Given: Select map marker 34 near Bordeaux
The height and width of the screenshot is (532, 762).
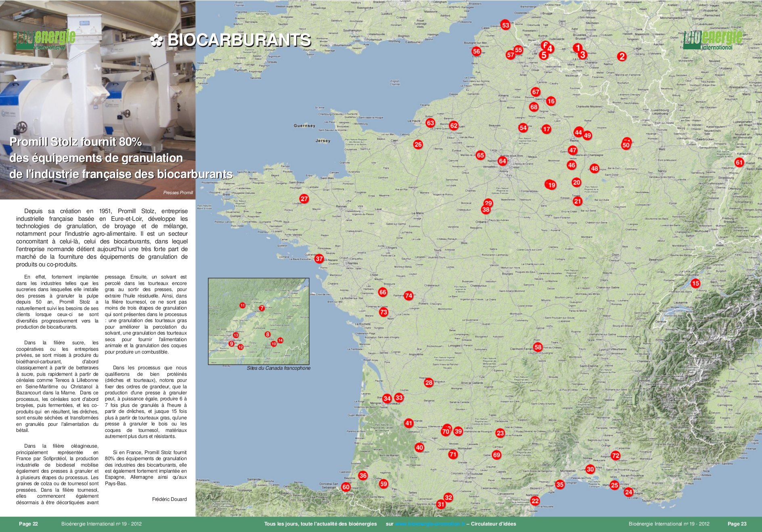Looking at the screenshot, I should click(x=387, y=398).
